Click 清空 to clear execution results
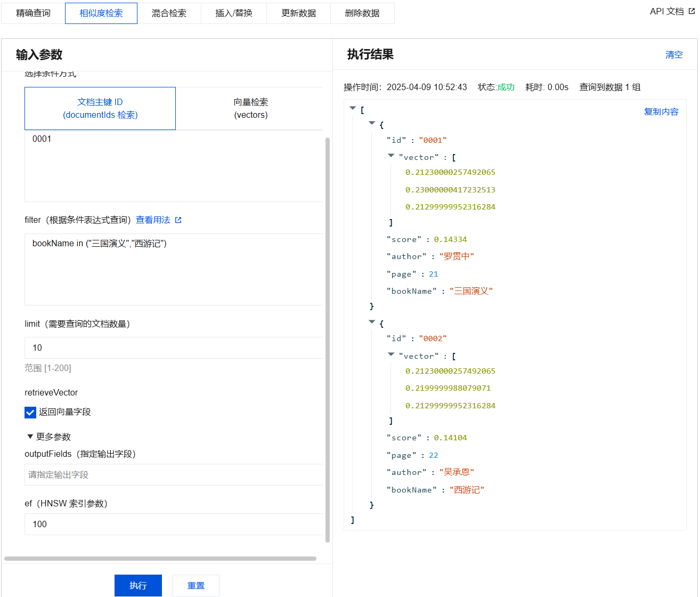Image resolution: width=700 pixels, height=597 pixels. click(673, 54)
